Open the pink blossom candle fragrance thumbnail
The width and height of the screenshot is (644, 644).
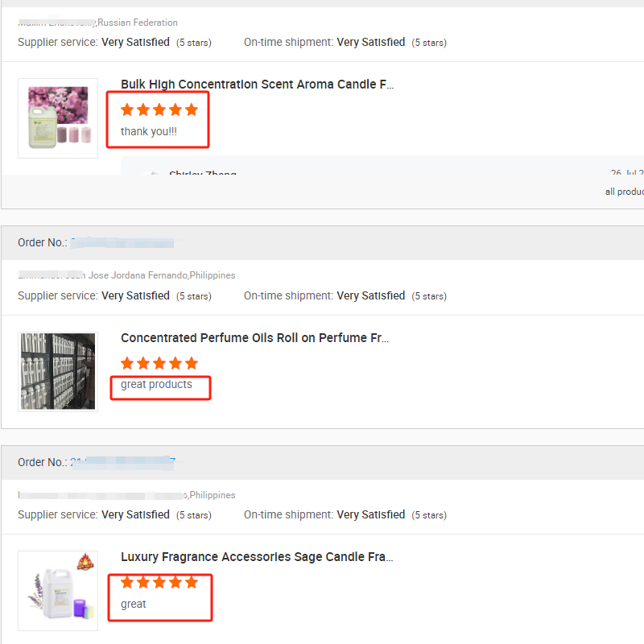(58, 118)
